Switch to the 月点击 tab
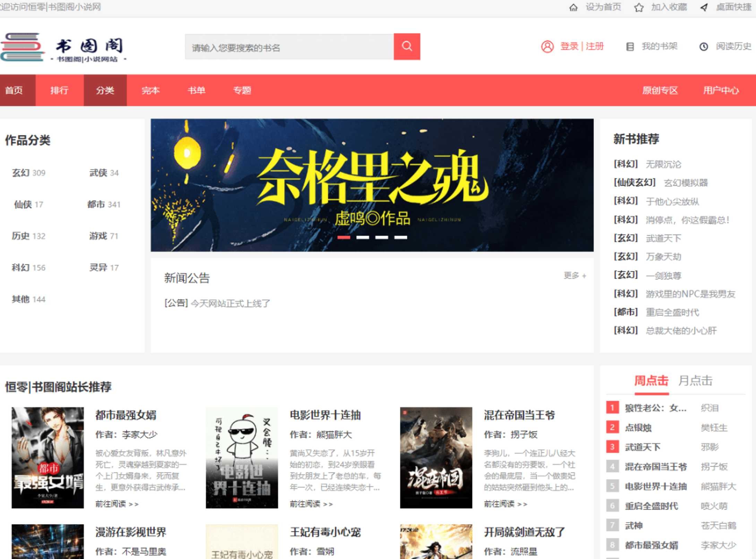Viewport: 756px width, 559px height. pos(695,381)
